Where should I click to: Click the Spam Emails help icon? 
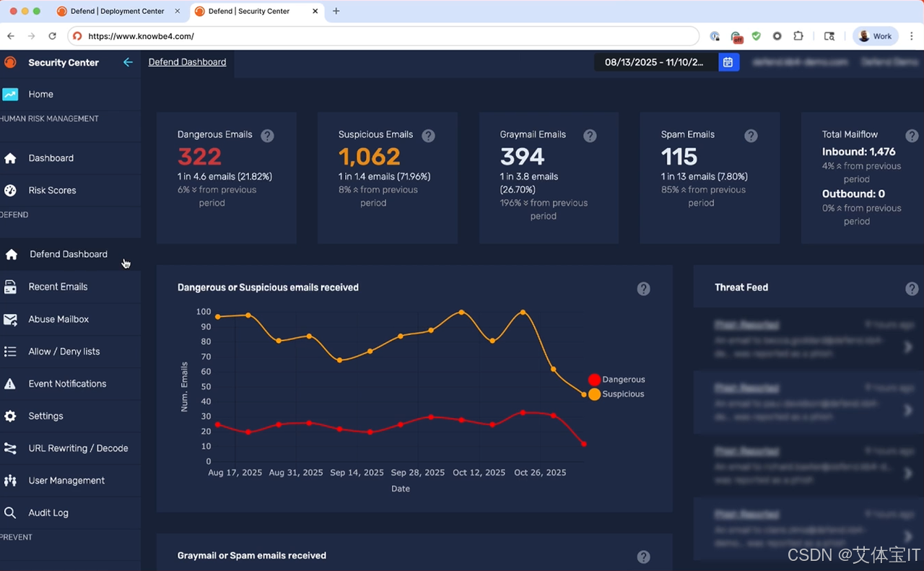coord(751,135)
